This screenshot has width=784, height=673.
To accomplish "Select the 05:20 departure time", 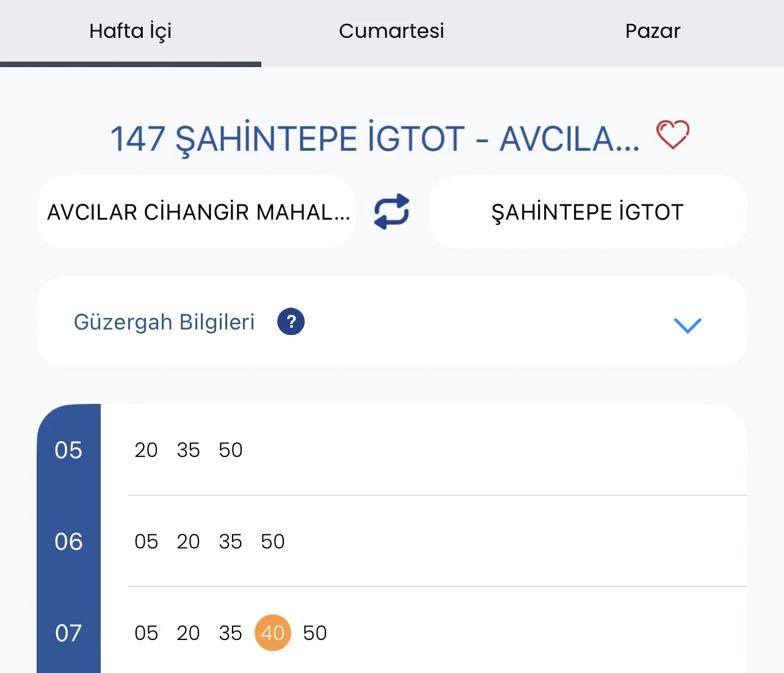I will point(146,450).
